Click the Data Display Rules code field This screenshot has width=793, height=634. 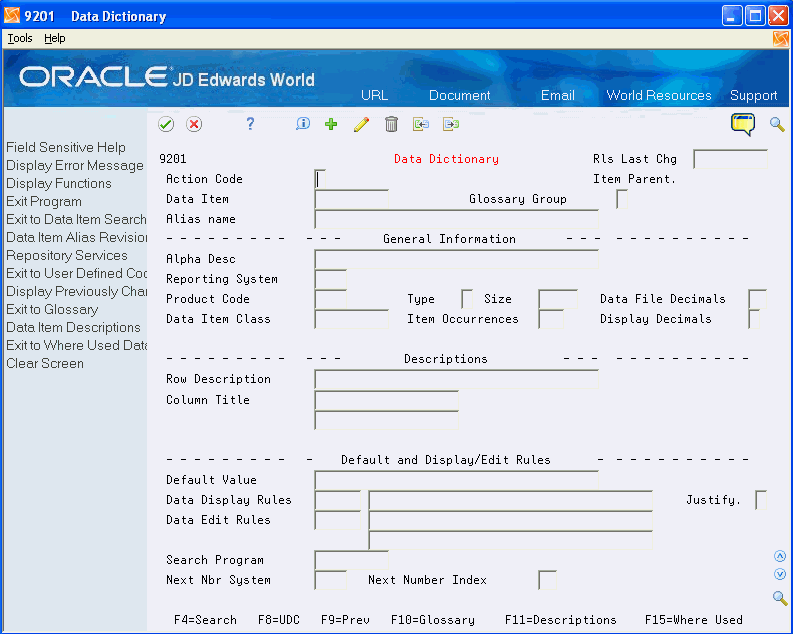(337, 500)
